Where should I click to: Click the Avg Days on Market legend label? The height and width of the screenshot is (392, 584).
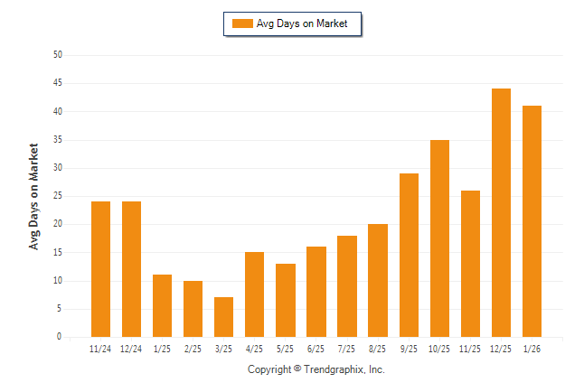point(302,23)
